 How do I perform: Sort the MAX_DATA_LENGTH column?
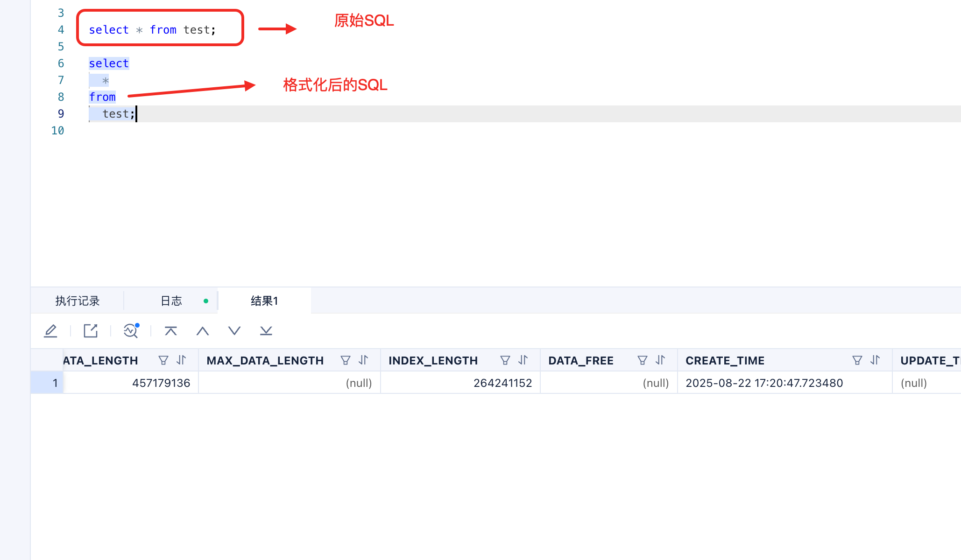pyautogui.click(x=363, y=360)
